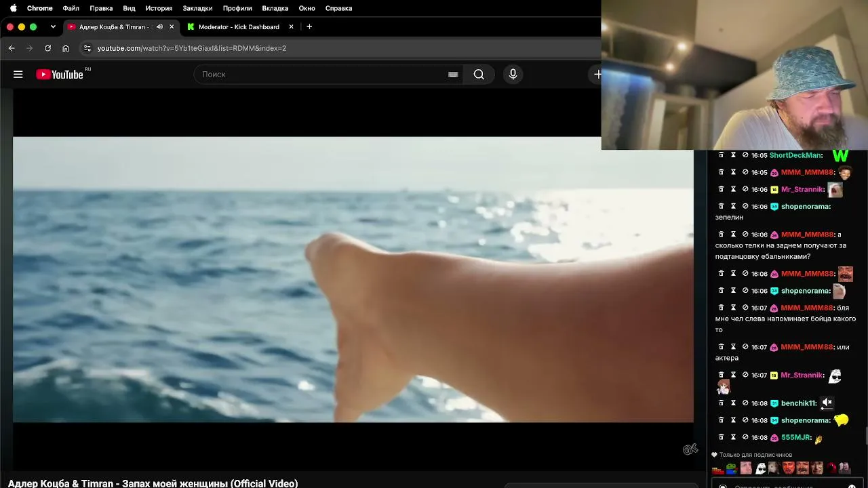Pick the white ghost sunglasses emote
This screenshot has height=488, width=868.
[x=761, y=468]
